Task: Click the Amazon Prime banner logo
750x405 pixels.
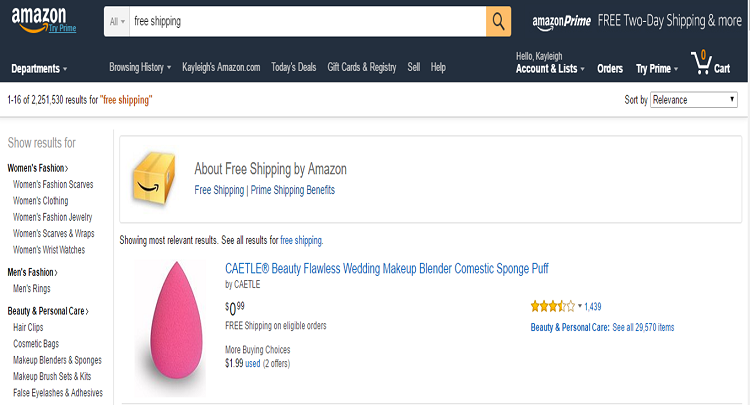Action: pyautogui.click(x=561, y=21)
